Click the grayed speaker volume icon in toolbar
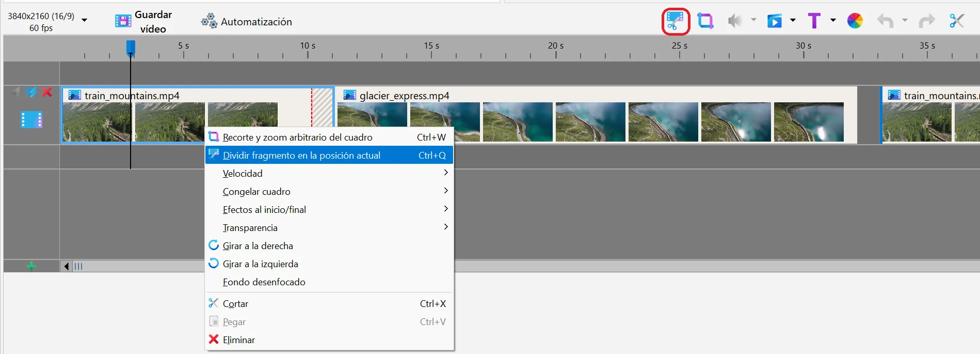Viewport: 980px width, 354px height. pos(735,21)
